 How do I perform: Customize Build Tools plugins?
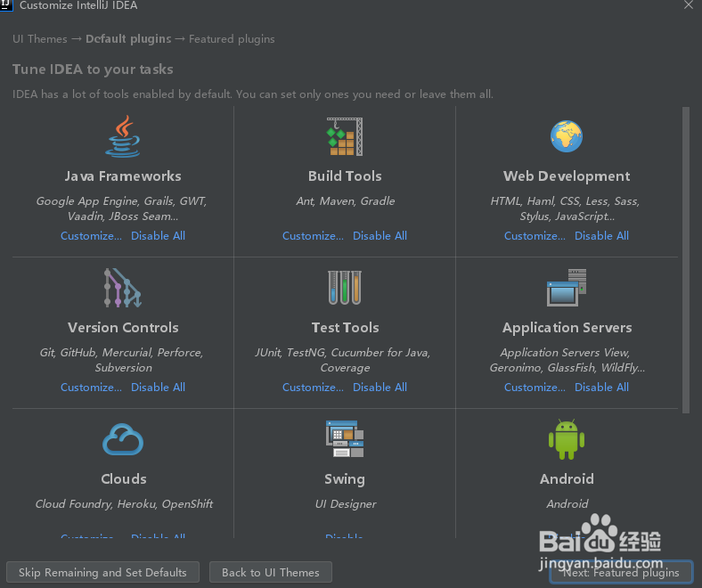(x=313, y=235)
